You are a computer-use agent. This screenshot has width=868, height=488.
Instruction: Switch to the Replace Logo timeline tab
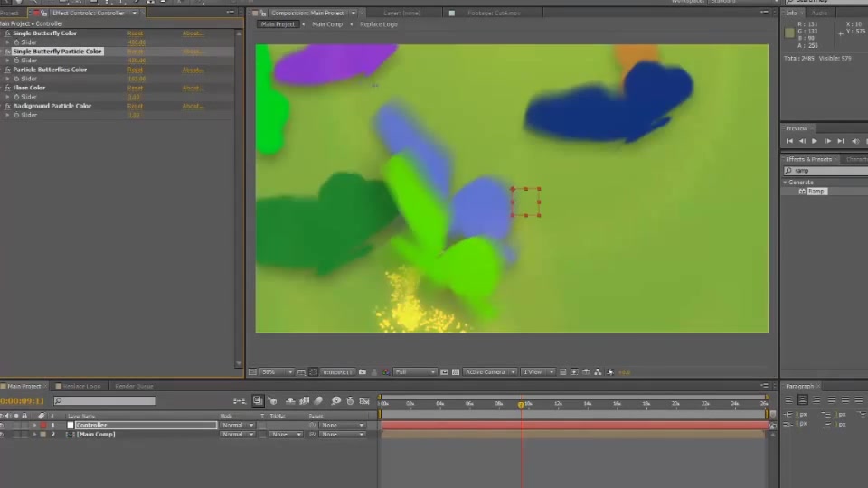(81, 386)
